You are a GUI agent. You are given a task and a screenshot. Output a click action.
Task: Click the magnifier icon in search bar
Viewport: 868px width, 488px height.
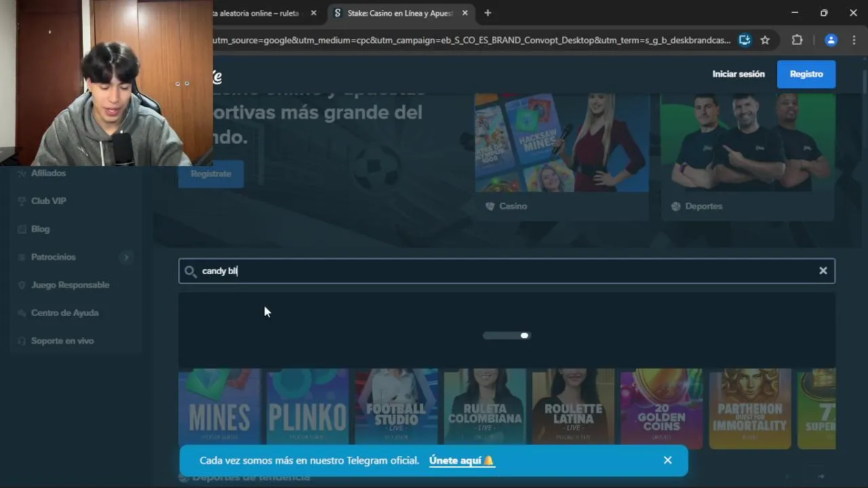click(x=191, y=271)
